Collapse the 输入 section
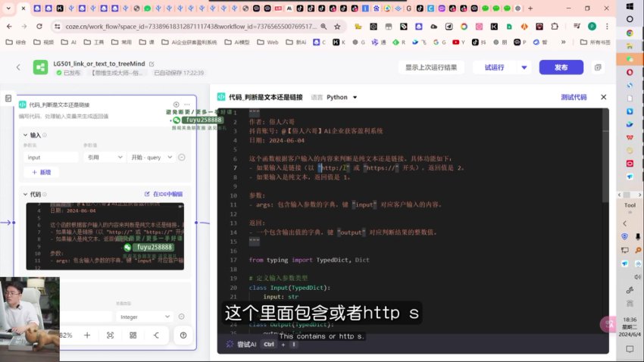The height and width of the screenshot is (362, 644). 26,135
